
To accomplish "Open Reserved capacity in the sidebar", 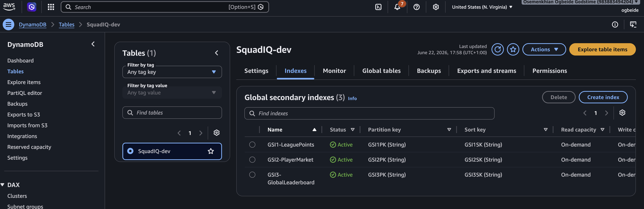I will tap(29, 147).
